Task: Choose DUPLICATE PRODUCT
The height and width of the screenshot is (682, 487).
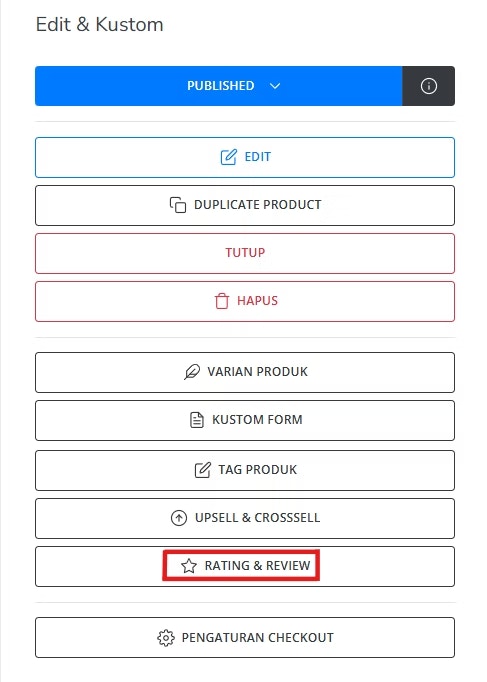Action: point(245,205)
